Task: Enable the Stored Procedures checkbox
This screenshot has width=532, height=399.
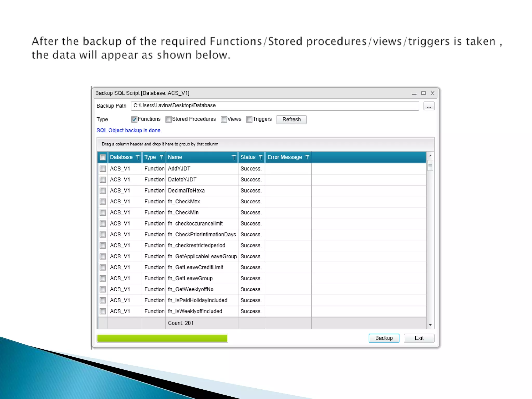Action: click(x=169, y=119)
